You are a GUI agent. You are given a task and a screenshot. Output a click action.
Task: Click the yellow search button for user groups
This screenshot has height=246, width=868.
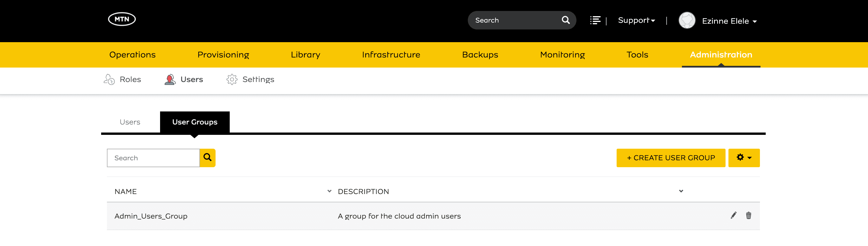207,158
